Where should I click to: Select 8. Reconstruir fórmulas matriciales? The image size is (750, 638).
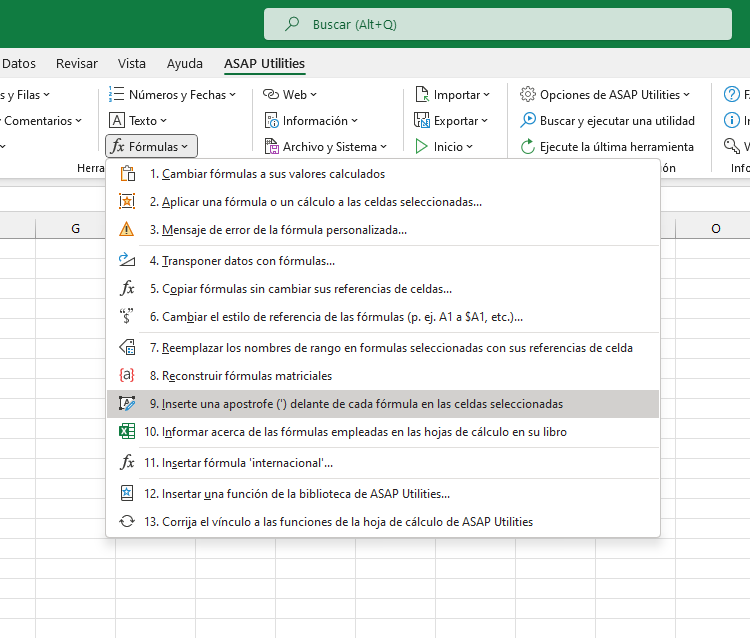tap(383, 375)
